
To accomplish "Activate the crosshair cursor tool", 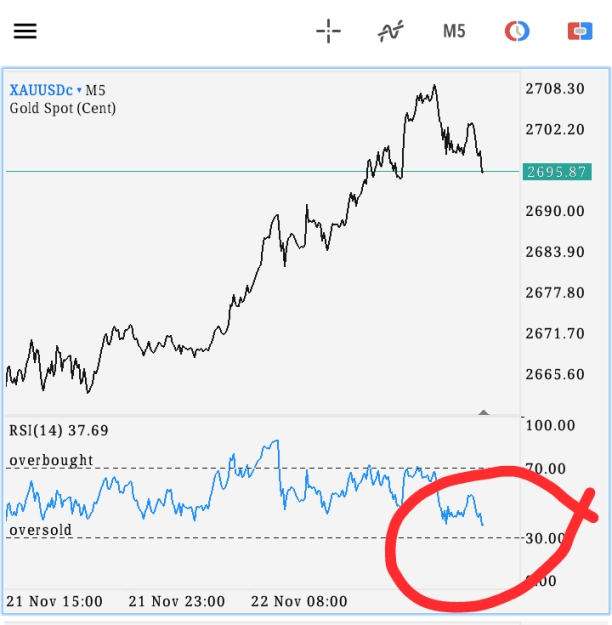I will point(329,31).
